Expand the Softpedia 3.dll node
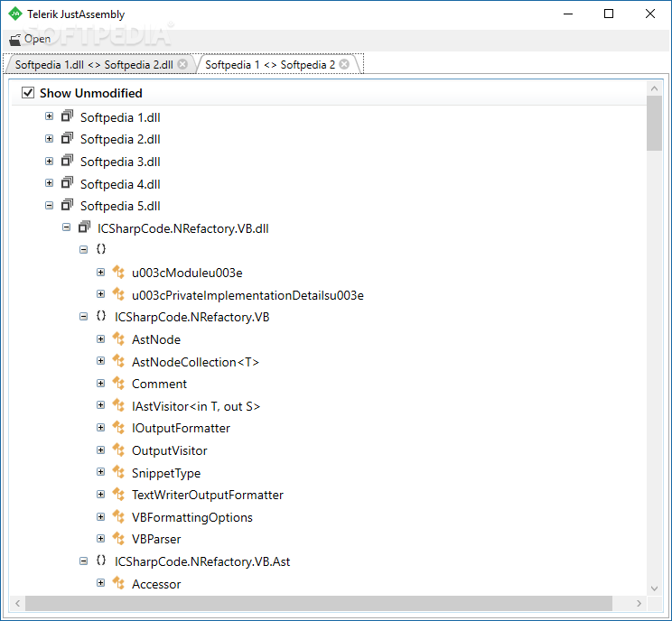 pyautogui.click(x=50, y=161)
